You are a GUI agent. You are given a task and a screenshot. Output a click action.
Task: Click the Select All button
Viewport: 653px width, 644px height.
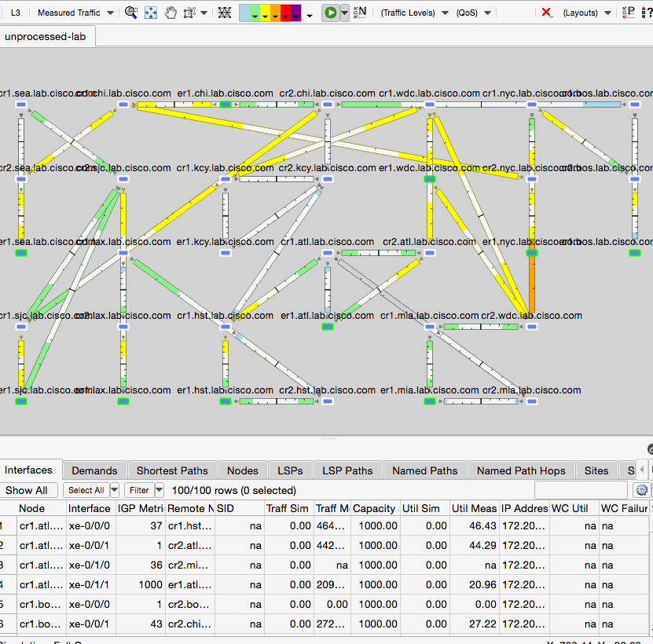(x=86, y=490)
